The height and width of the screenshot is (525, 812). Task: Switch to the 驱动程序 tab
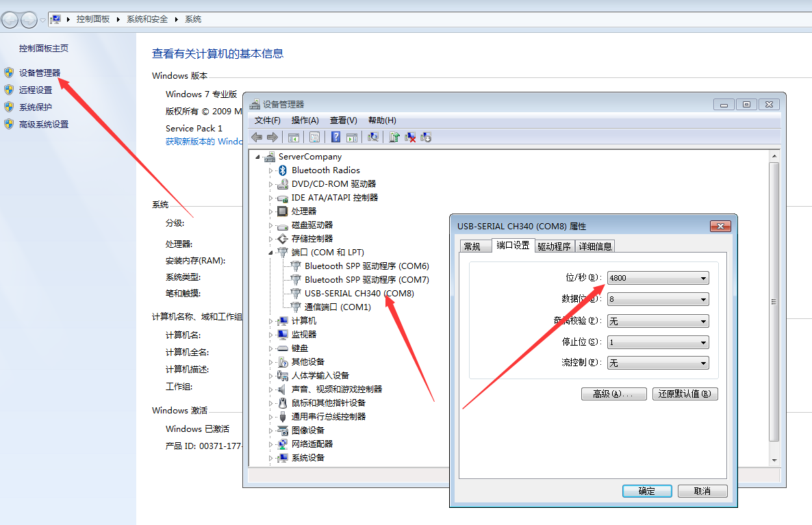tap(554, 246)
